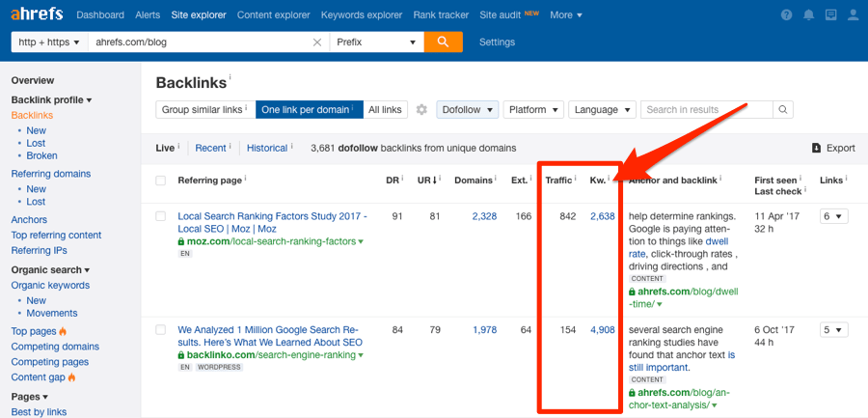Click the ahrefs logo
868x418 pixels.
click(x=37, y=14)
